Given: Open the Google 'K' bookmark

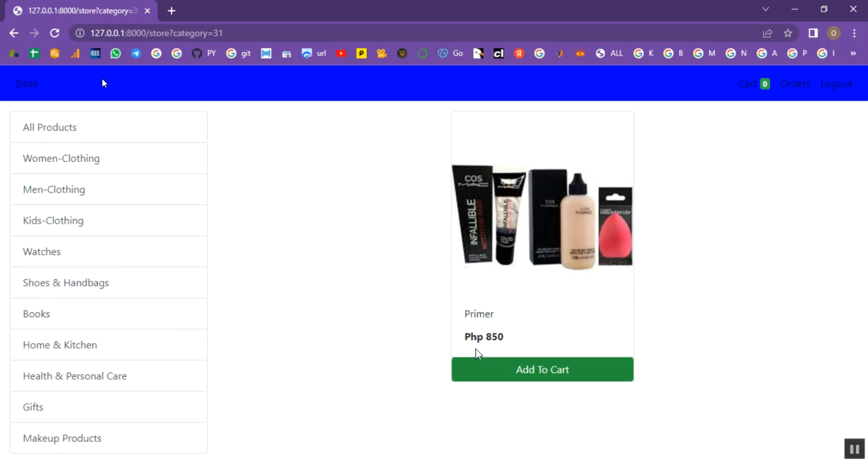Looking at the screenshot, I should (643, 53).
